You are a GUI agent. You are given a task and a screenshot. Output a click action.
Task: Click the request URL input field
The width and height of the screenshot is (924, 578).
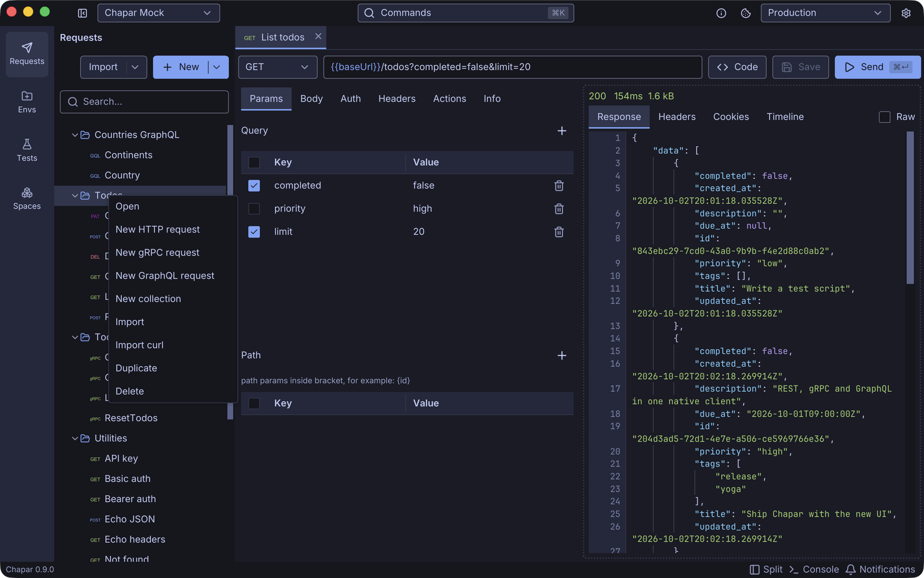(x=513, y=67)
